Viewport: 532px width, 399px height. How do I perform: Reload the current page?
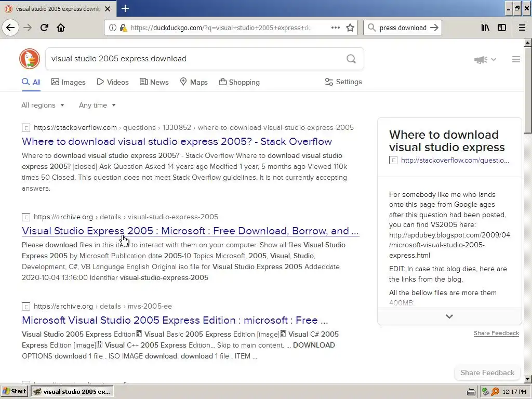tap(44, 28)
